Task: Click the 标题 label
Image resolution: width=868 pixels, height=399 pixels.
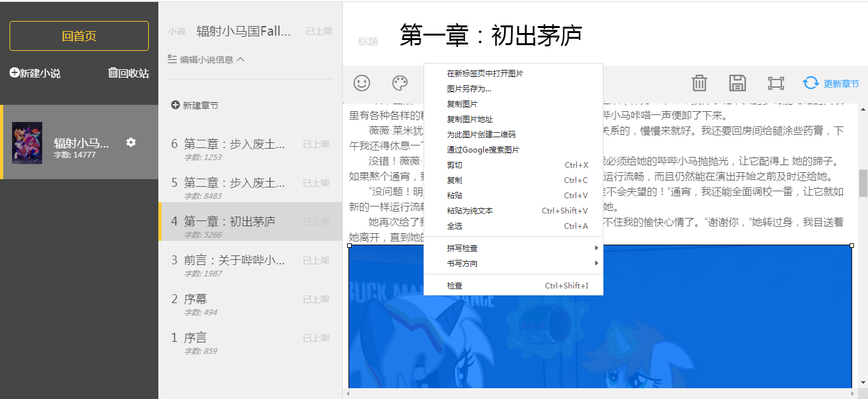Action: pos(368,42)
